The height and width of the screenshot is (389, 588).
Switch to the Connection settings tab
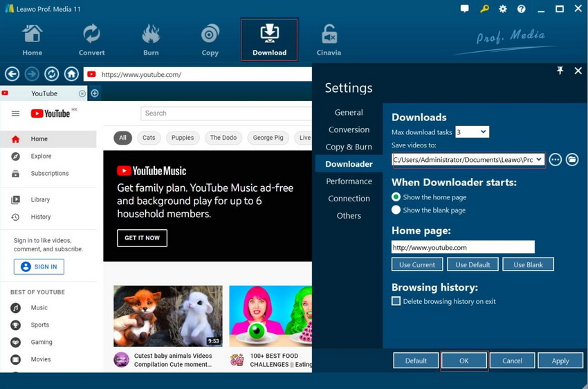[349, 199]
